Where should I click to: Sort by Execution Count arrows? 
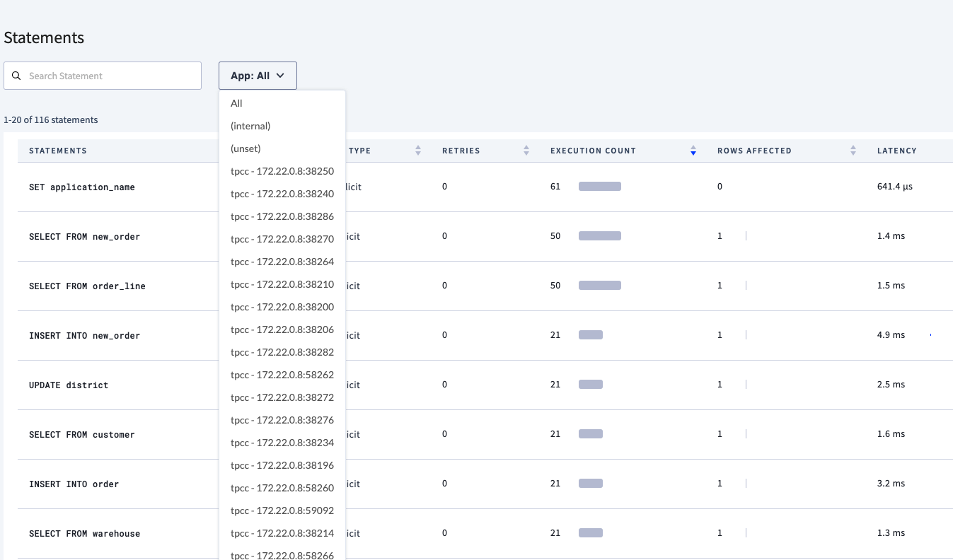pos(693,151)
